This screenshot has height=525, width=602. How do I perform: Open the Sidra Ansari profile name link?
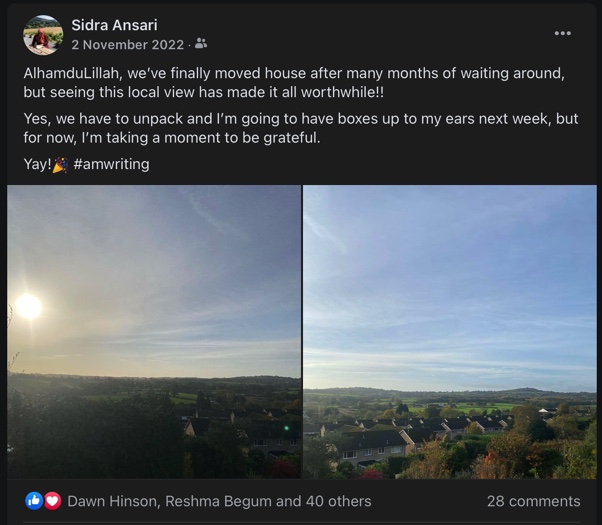[x=114, y=25]
